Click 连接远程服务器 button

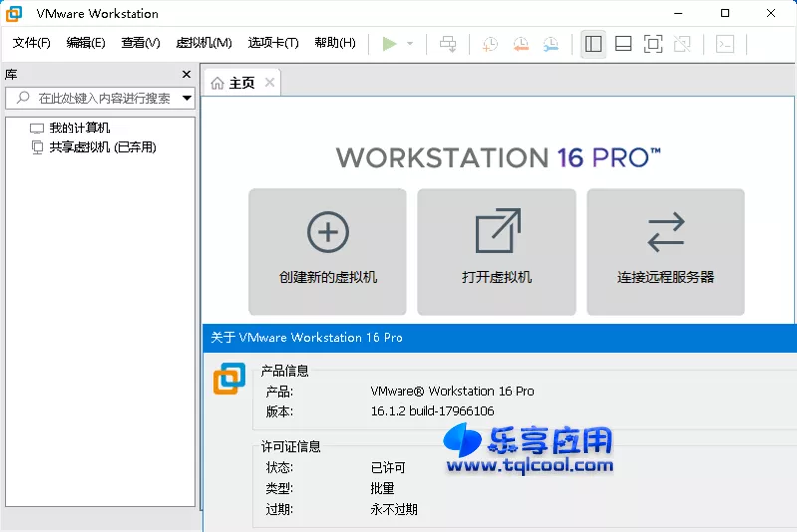[665, 252]
